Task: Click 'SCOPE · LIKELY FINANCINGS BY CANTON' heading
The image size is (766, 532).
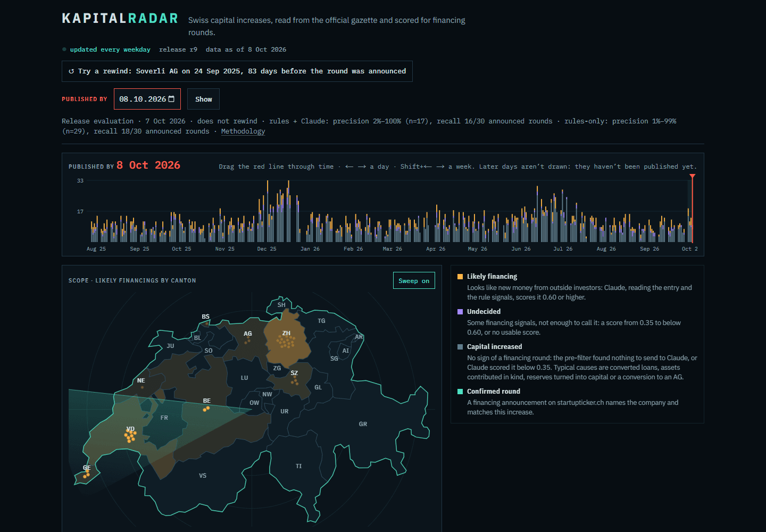Action: coord(132,280)
